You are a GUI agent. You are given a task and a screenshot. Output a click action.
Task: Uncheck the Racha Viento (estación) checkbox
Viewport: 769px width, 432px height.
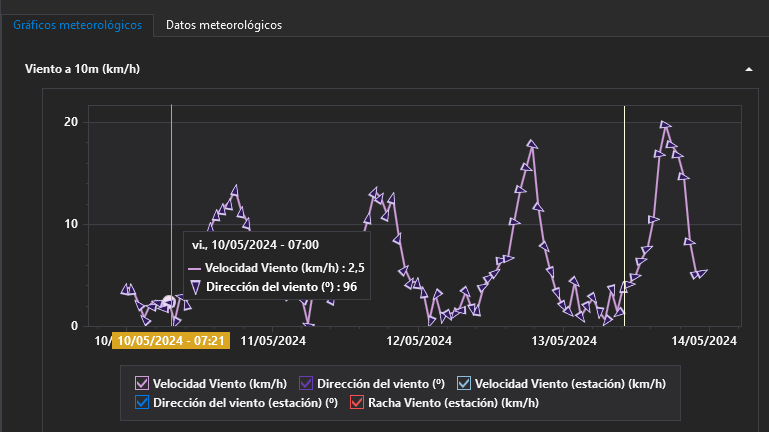(358, 403)
